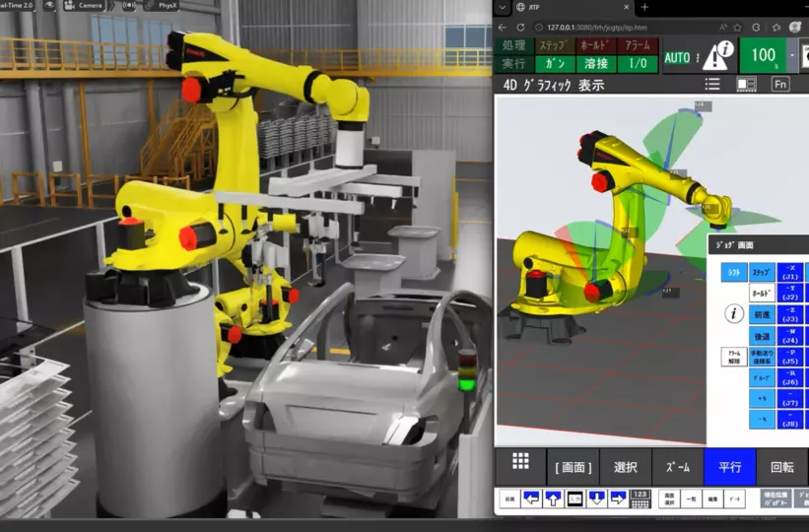The height and width of the screenshot is (532, 809).
Task: Open the list menu icon in title bar
Action: click(x=712, y=84)
